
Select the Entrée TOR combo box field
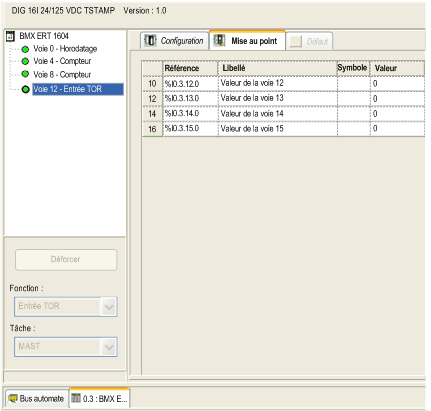point(66,307)
